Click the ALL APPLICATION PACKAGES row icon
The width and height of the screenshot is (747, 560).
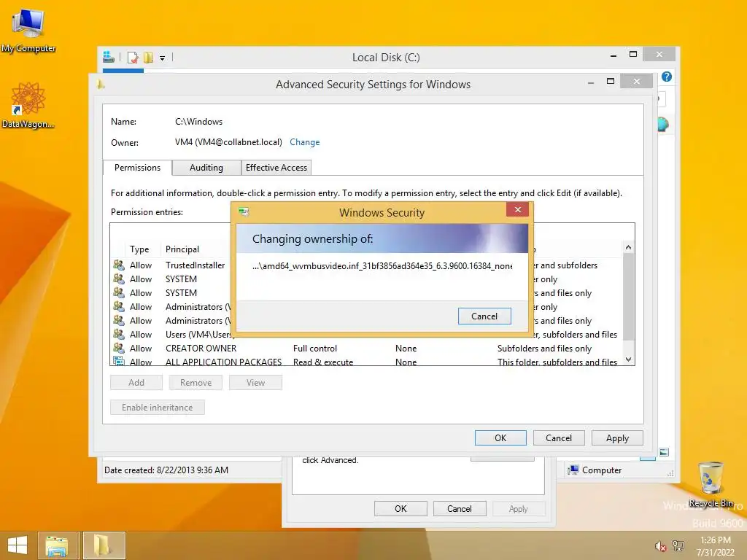point(119,361)
